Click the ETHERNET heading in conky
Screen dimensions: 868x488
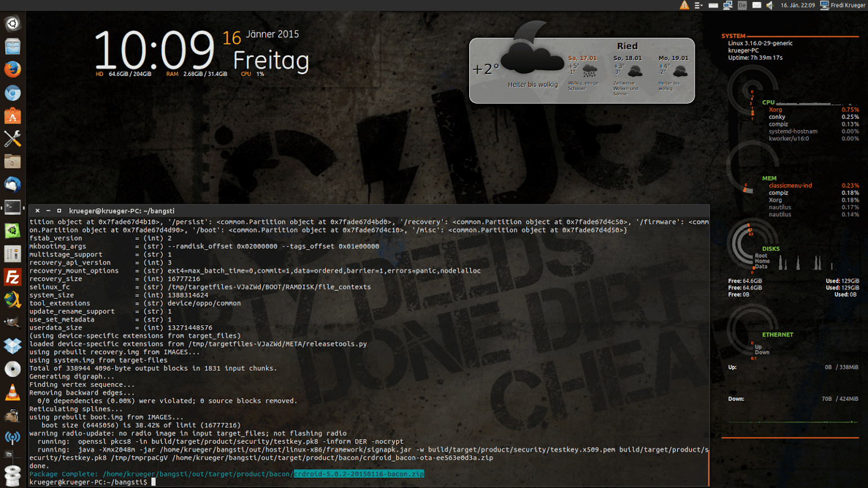coord(777,334)
